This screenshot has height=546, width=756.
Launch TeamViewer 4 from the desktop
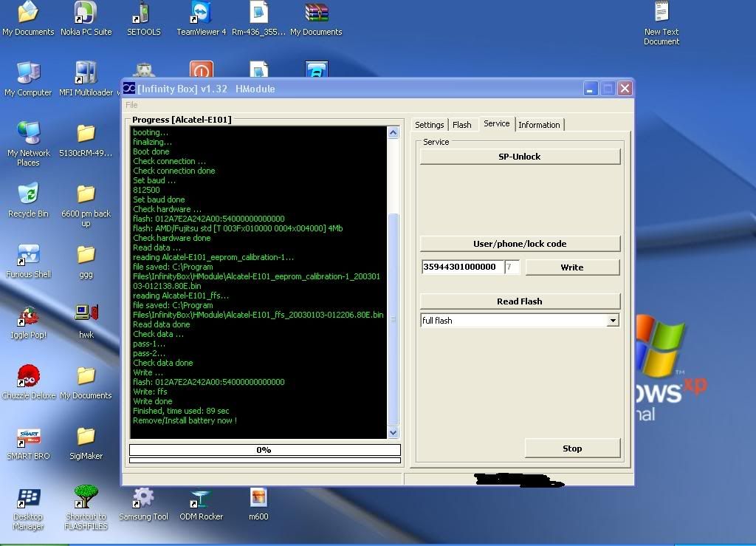tap(201, 13)
